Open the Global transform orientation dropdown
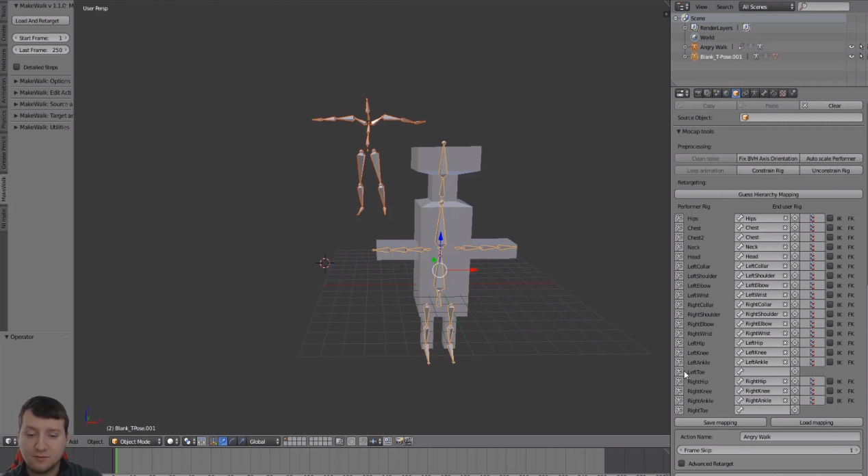 [264, 442]
